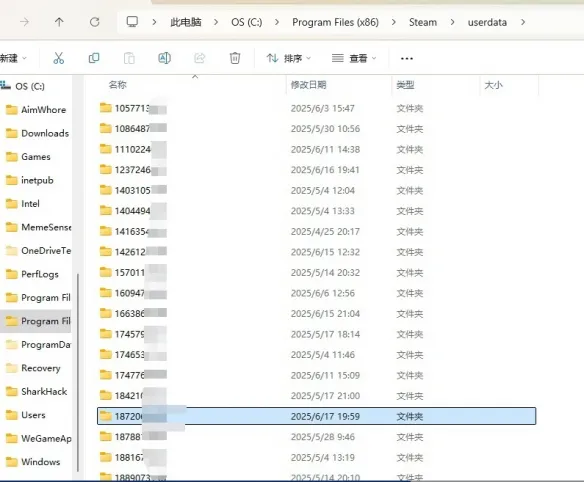Open the 新建 new item dropdown

coord(13,58)
